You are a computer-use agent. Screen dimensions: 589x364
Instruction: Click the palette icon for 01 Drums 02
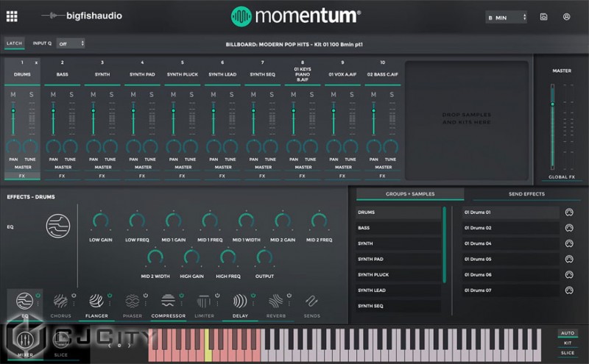569,228
